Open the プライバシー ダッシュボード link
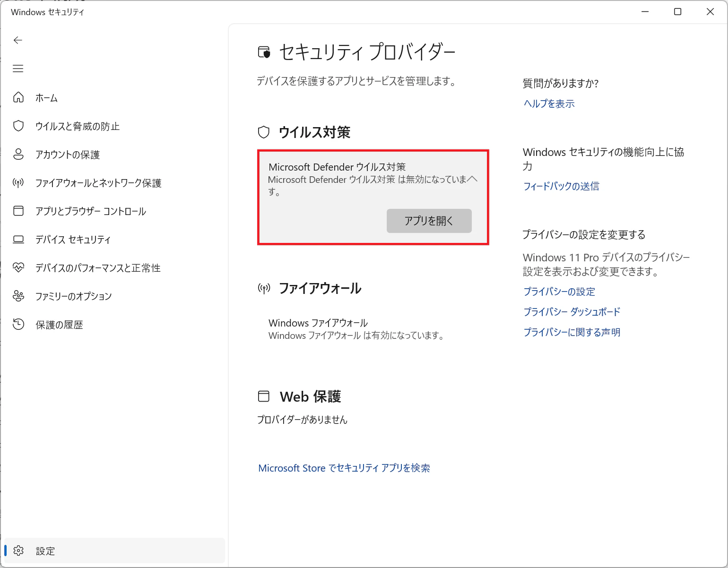 pos(572,312)
